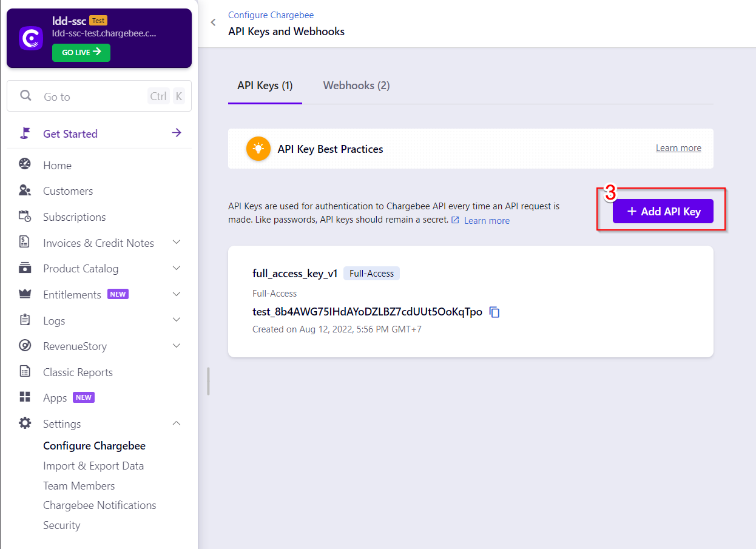The height and width of the screenshot is (549, 756).
Task: Switch to the API Keys tab
Action: tap(265, 86)
